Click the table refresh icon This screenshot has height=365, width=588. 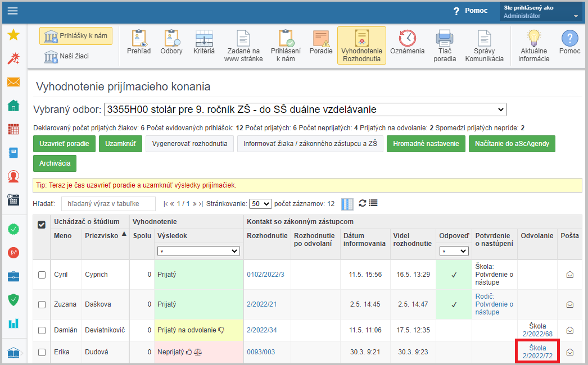[362, 203]
